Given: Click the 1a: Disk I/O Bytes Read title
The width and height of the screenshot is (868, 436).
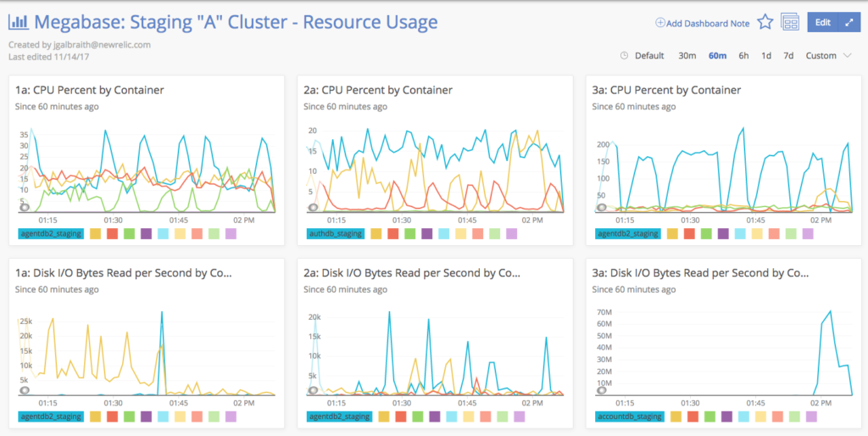Looking at the screenshot, I should [123, 272].
